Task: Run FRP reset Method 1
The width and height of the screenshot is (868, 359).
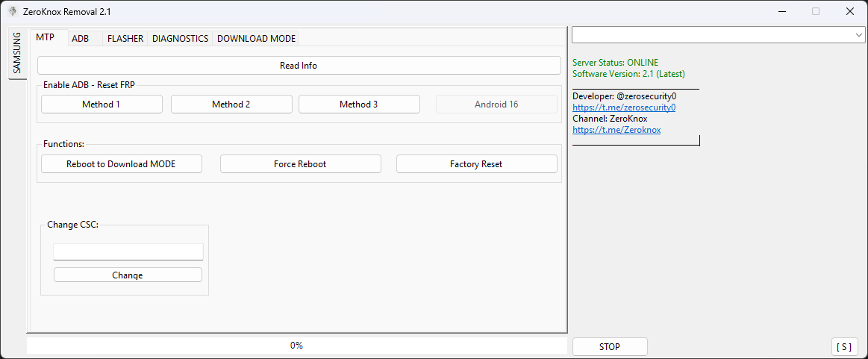Action: (x=102, y=104)
